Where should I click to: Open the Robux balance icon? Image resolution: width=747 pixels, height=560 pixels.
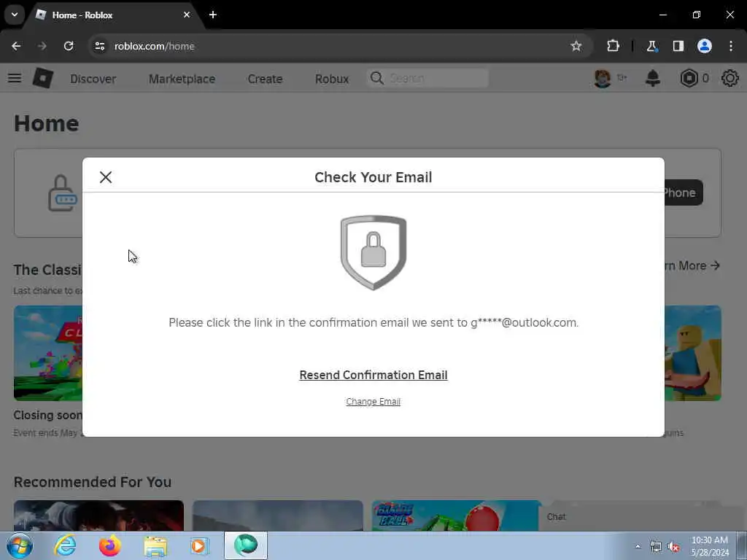[689, 78]
